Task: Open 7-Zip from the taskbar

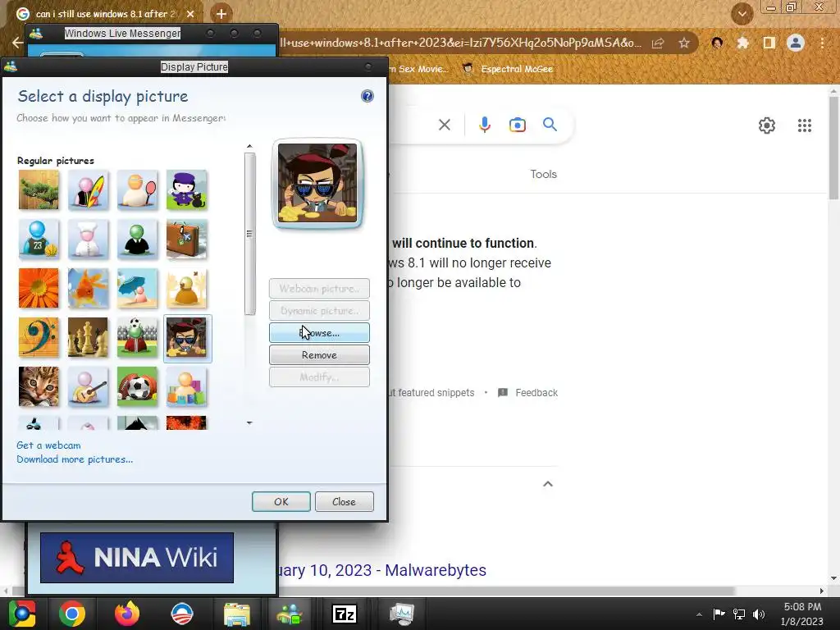Action: pyautogui.click(x=345, y=614)
